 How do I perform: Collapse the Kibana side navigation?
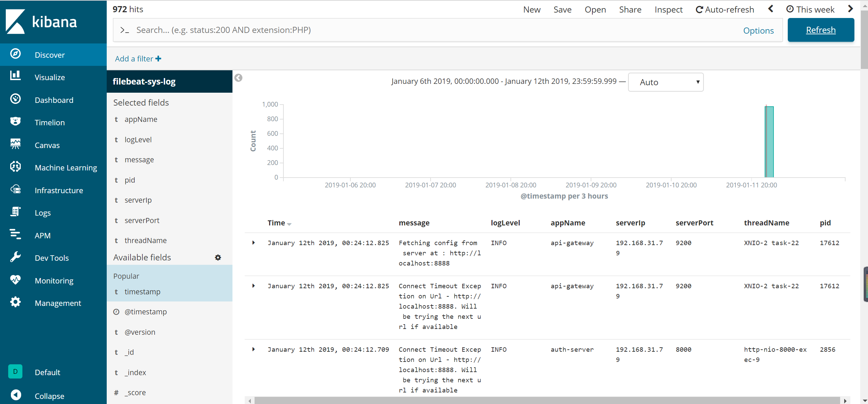coord(16,395)
